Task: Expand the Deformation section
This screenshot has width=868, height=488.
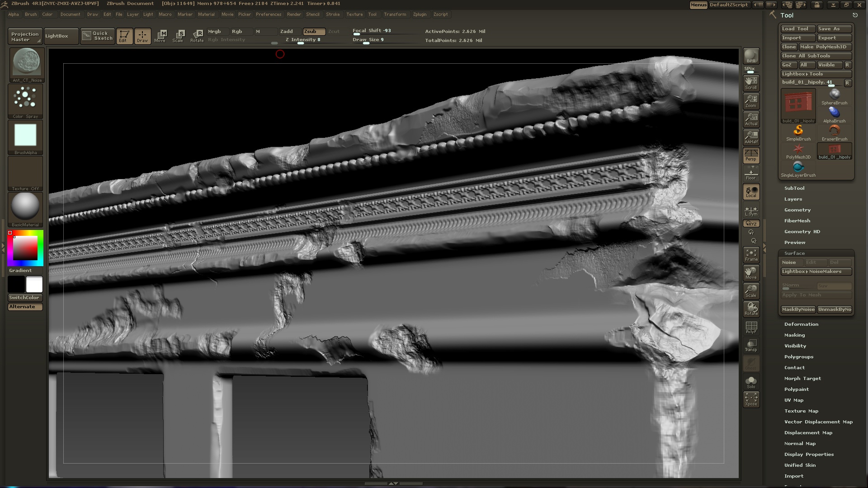Action: pyautogui.click(x=801, y=324)
